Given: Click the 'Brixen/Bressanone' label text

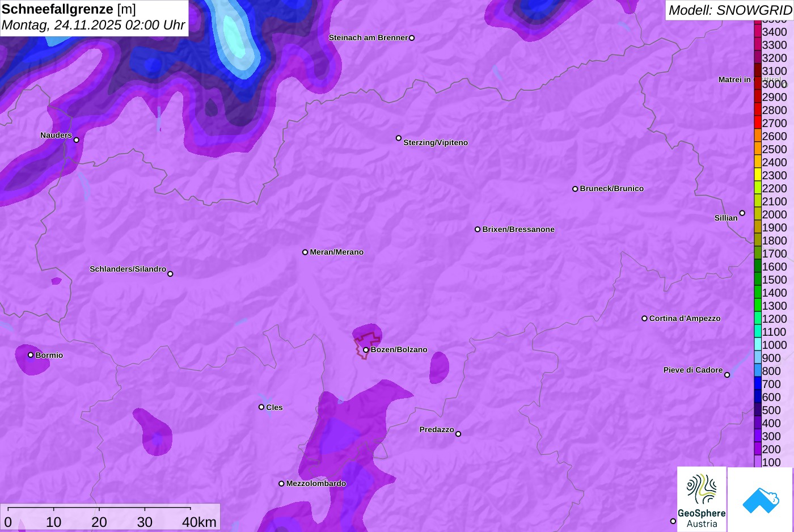Looking at the screenshot, I should (x=518, y=230).
